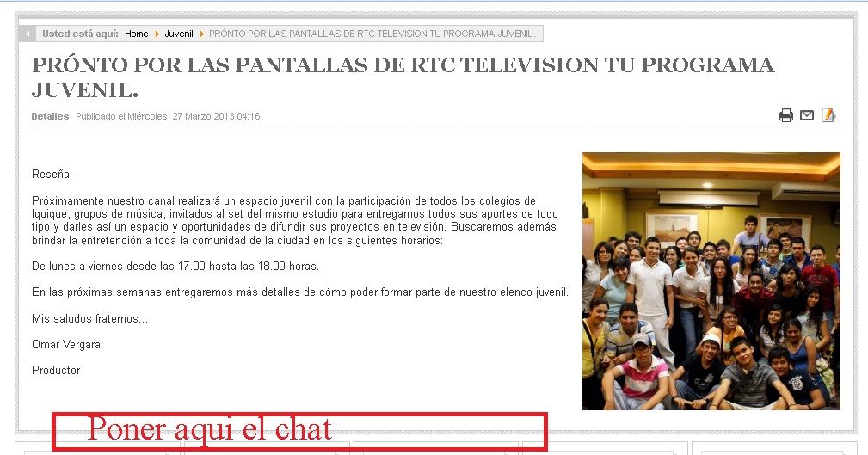Click the publication date 'Miércoles, 27 Marzo 2013'
This screenshot has height=455, width=868.
181,116
